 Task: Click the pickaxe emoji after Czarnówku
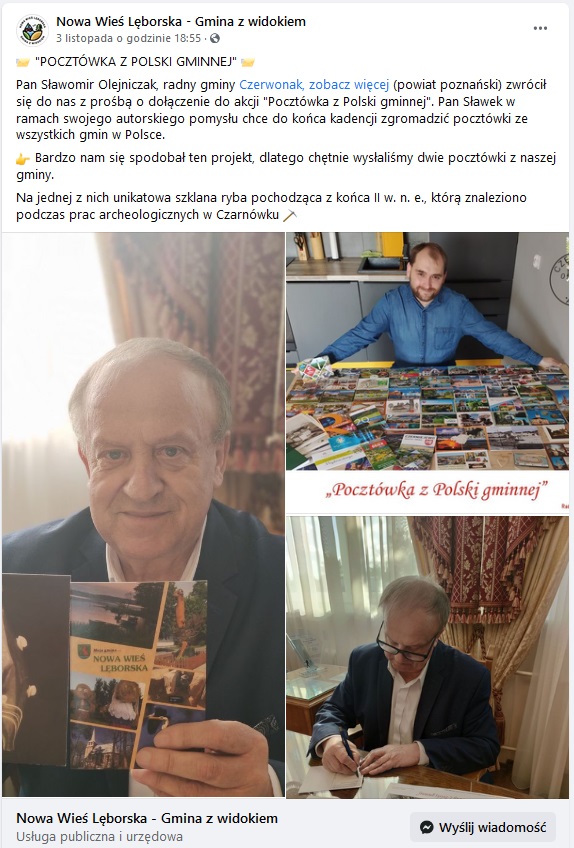[x=290, y=215]
